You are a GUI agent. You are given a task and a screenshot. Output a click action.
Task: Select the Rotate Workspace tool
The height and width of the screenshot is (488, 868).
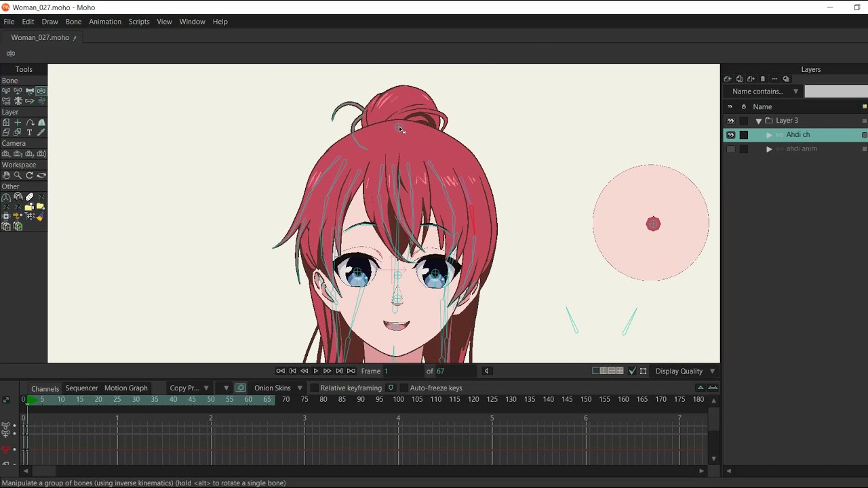(x=30, y=176)
